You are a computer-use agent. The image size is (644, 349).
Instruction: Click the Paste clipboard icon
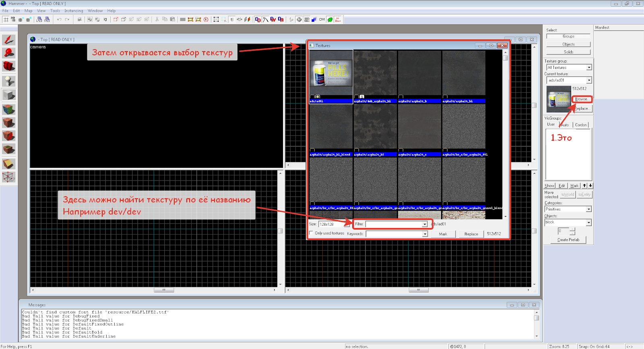point(172,19)
